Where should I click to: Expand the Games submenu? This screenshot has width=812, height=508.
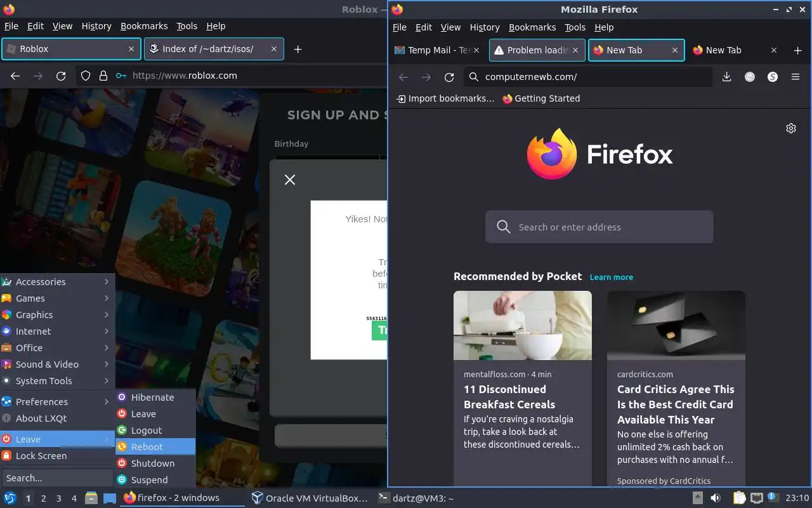[57, 298]
